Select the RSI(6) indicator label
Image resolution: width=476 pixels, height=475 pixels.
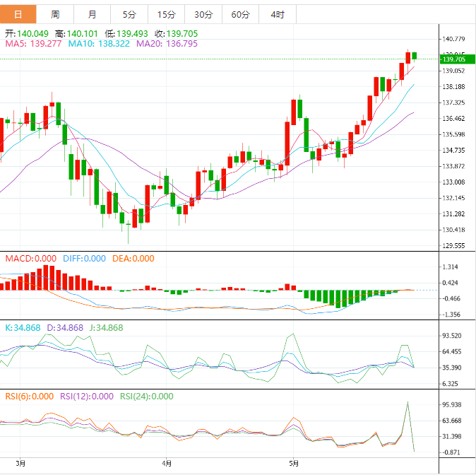pos(29,397)
